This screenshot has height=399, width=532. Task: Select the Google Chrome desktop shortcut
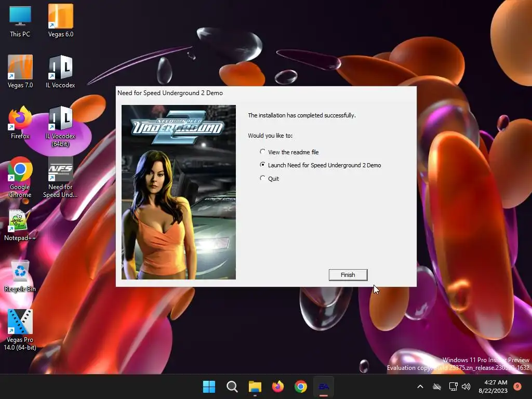pyautogui.click(x=20, y=178)
